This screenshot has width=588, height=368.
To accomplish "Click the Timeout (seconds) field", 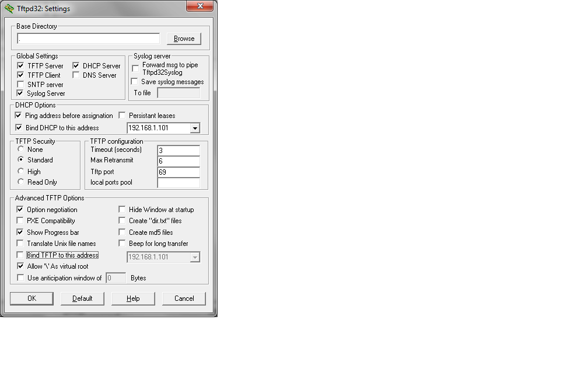I will coord(178,151).
